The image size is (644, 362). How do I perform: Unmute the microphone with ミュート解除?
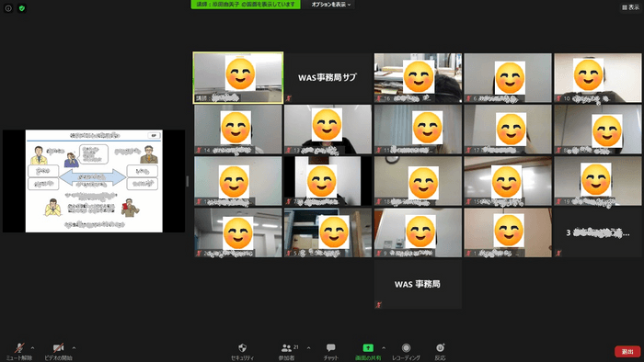(19, 351)
